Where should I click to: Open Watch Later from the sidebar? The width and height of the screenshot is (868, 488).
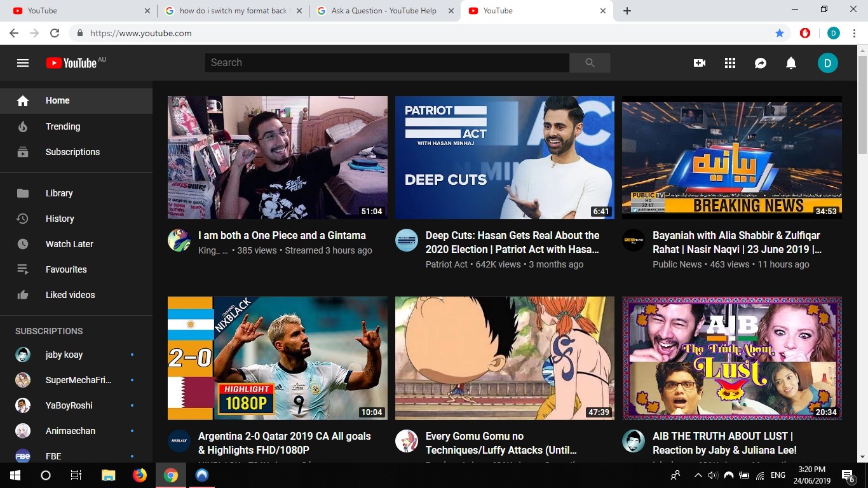point(22,243)
